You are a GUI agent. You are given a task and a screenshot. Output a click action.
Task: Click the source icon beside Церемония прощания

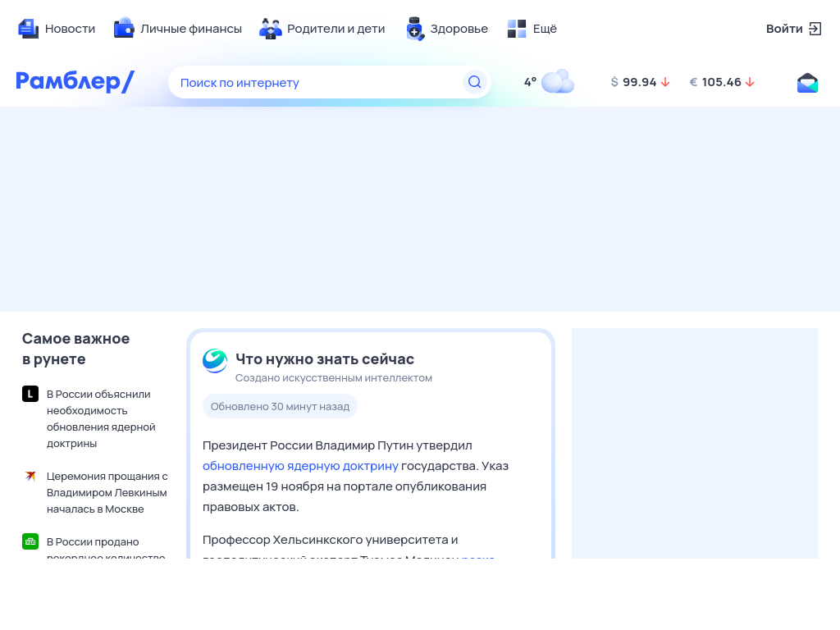point(30,476)
